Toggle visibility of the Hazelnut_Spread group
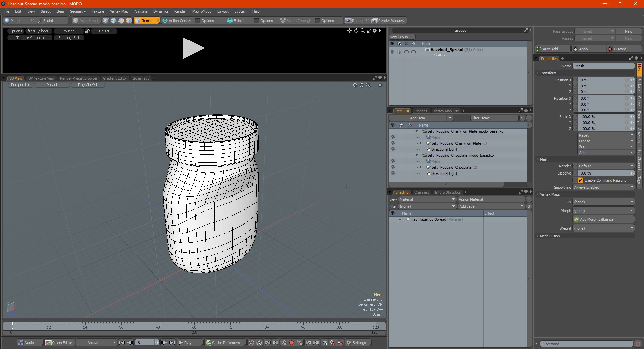 (x=392, y=52)
